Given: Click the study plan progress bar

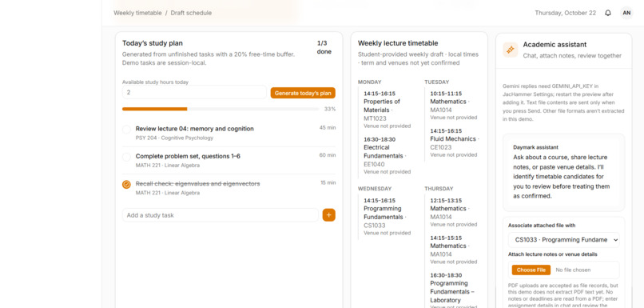Looking at the screenshot, I should pos(221,109).
